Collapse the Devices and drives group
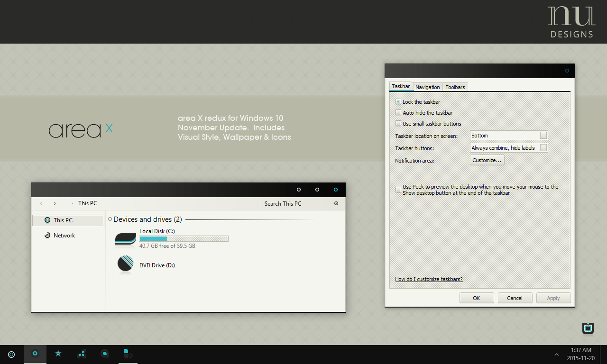Image resolution: width=607 pixels, height=364 pixels. click(x=110, y=219)
